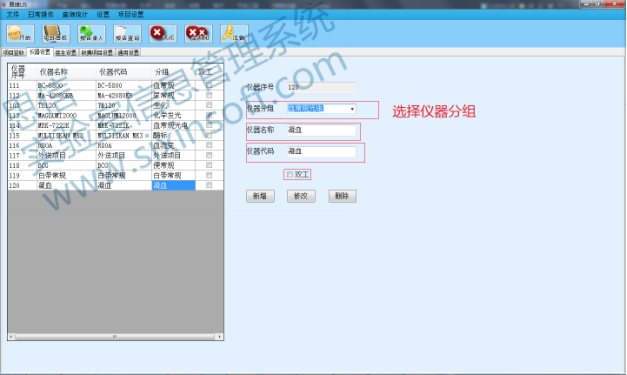The image size is (627, 375).
Task: Open the book-shaped project template icon
Action: click(x=56, y=34)
